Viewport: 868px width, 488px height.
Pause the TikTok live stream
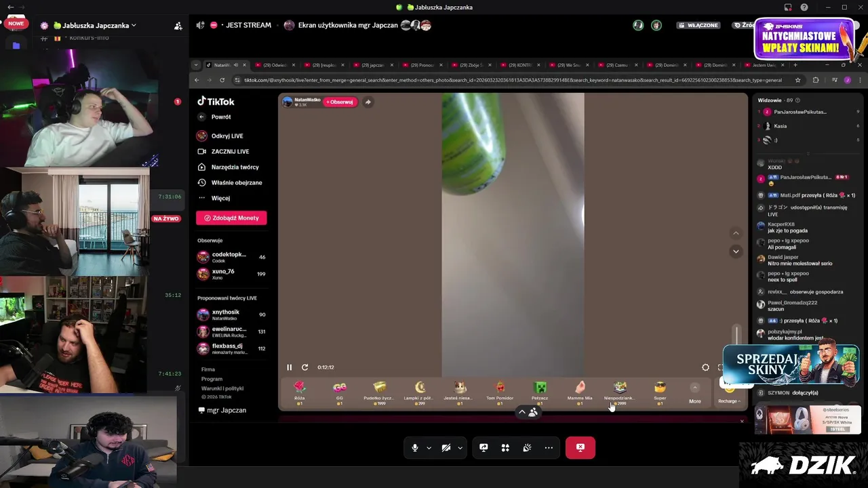click(x=289, y=367)
